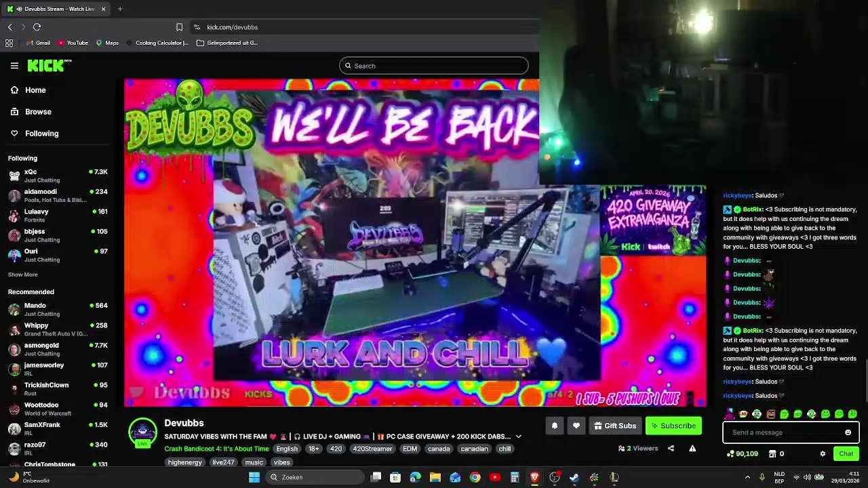Pick the first purple wizard emote

[730, 413]
